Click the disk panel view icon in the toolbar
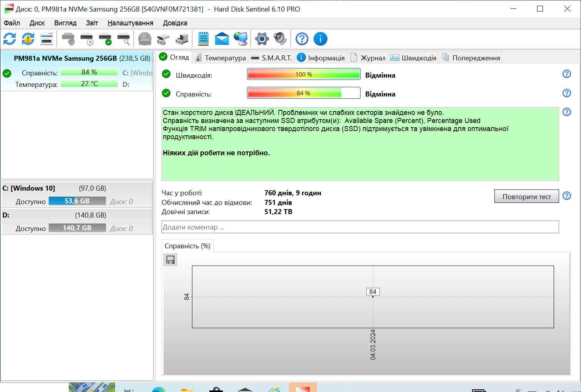 pyautogui.click(x=47, y=39)
